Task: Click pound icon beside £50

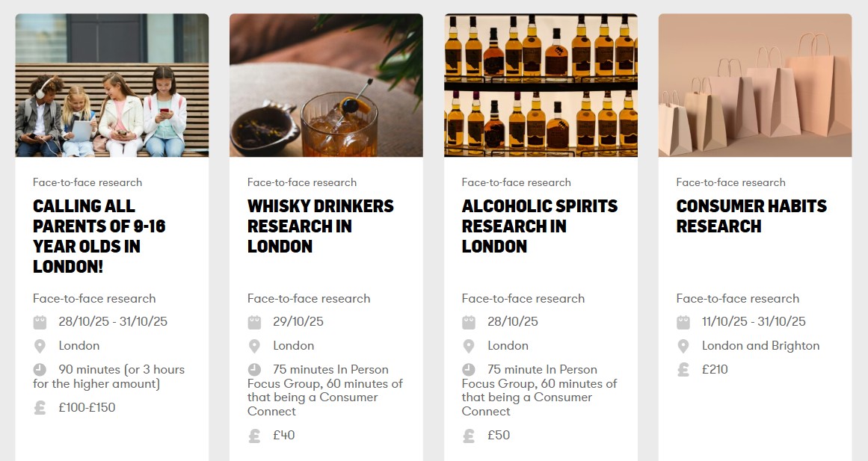Action: pos(469,435)
